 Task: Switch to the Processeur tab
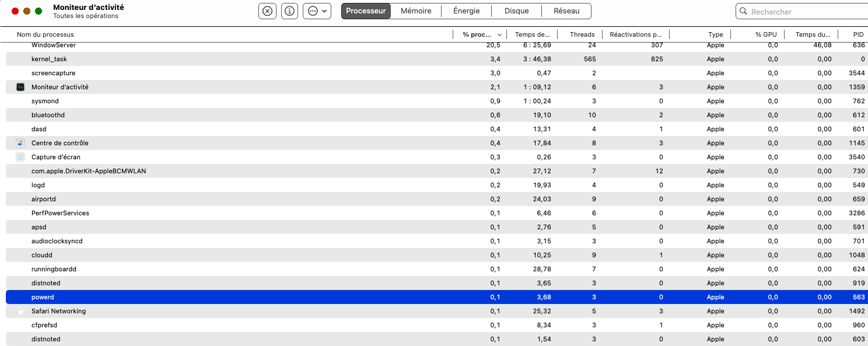(366, 11)
